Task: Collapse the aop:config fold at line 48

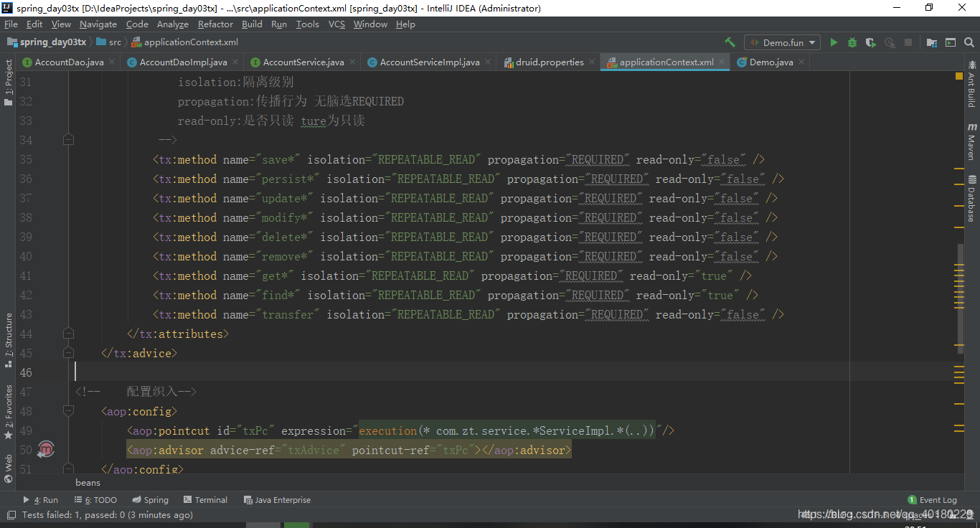Action: [68, 411]
